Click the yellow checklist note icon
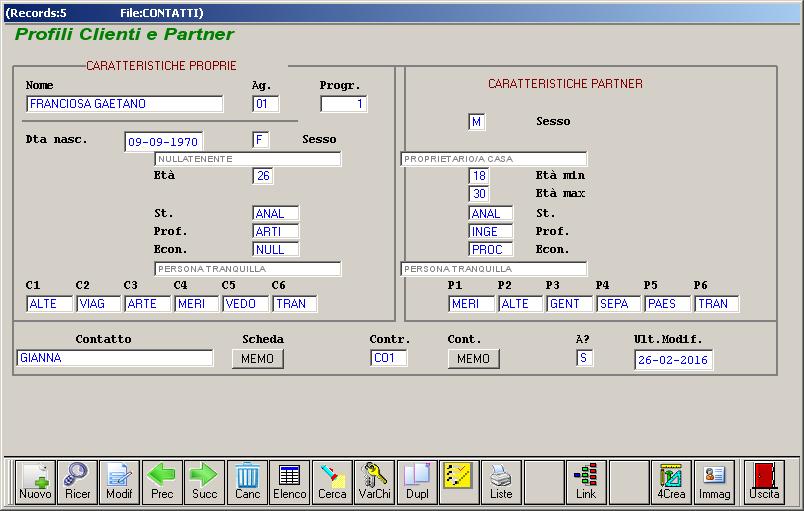Screen dimensions: 804x511 click(459, 482)
